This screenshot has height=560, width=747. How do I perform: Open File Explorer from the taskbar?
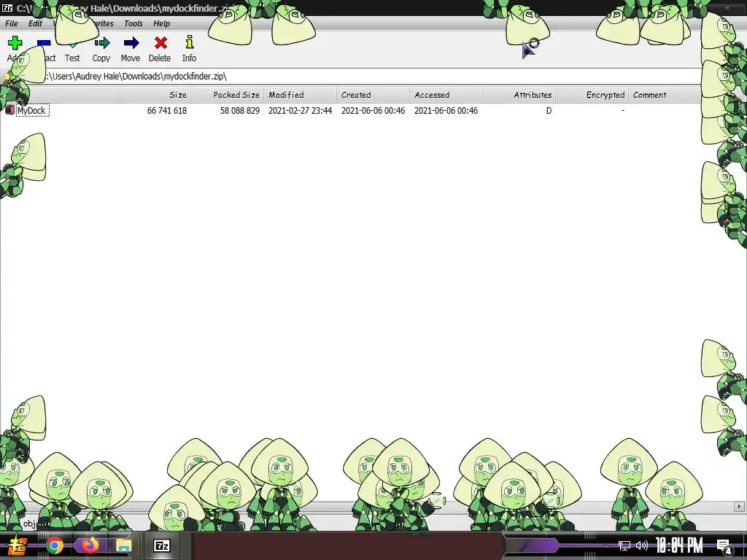pos(123,545)
